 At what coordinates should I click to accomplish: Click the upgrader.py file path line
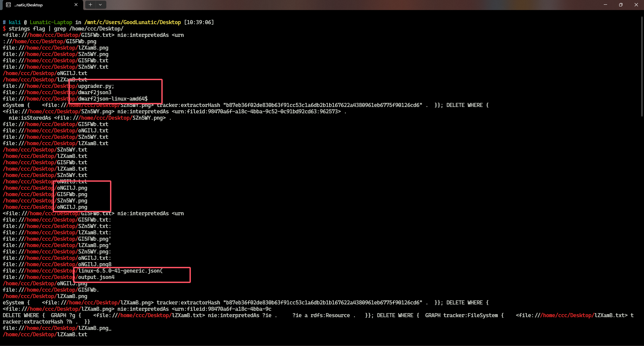pyautogui.click(x=96, y=86)
